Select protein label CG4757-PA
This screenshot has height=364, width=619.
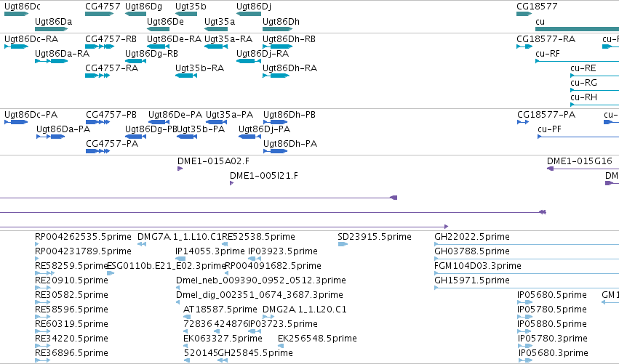click(112, 144)
